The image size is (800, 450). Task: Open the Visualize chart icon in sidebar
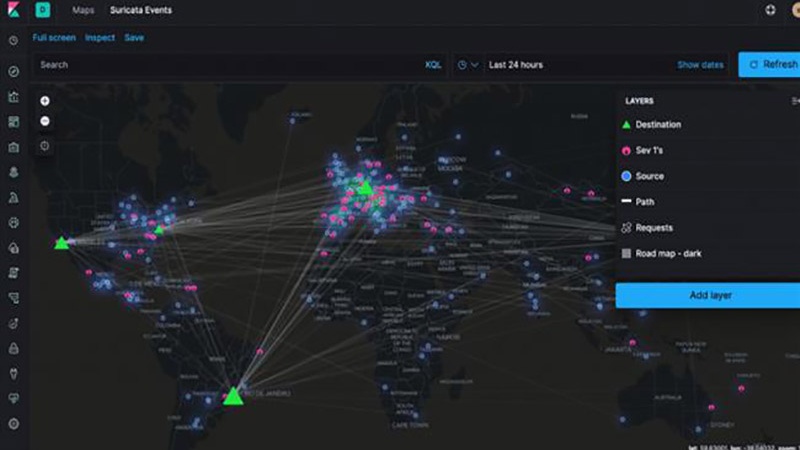(x=14, y=97)
